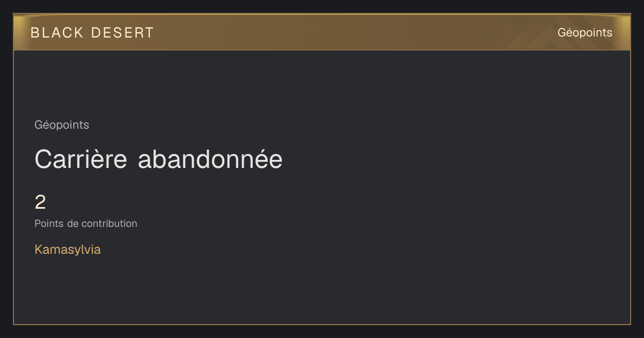This screenshot has height=338, width=644.
Task: Click the empty area right of the title
Action: [x=456, y=159]
